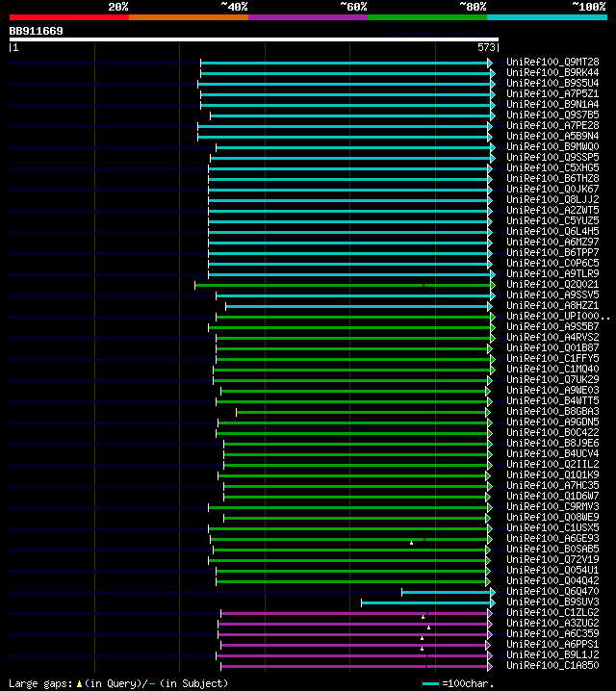Select the UniRef100_Q7UK29 label
This screenshot has height=691, width=616.
pos(552,379)
